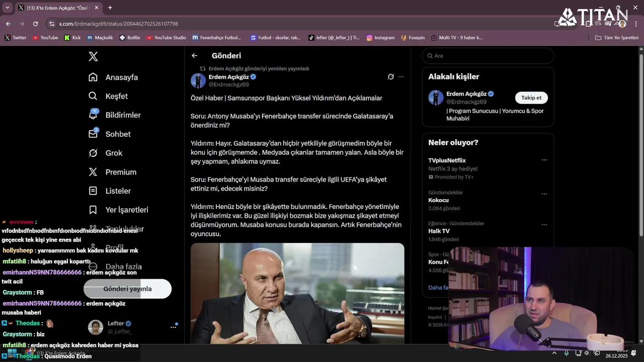Open Tüm Yer İşaretleri folder
The image size is (644, 362).
click(x=617, y=38)
